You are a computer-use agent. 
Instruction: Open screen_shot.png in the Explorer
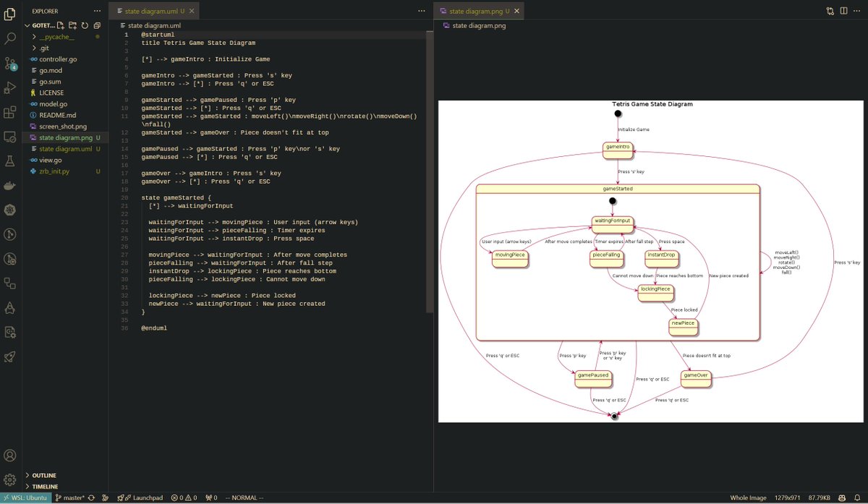click(64, 127)
